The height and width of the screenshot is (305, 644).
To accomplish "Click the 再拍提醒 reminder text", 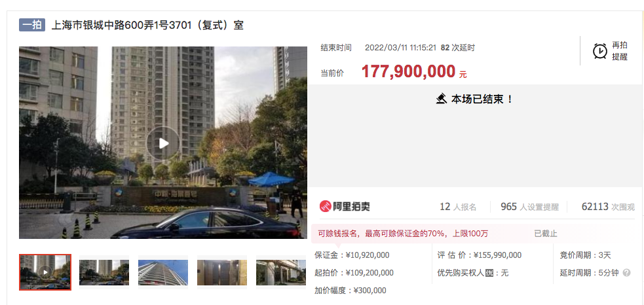I will (620, 51).
